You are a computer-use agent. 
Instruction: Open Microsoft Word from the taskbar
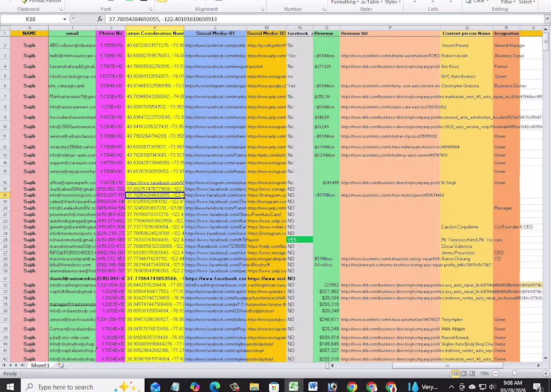point(313,386)
